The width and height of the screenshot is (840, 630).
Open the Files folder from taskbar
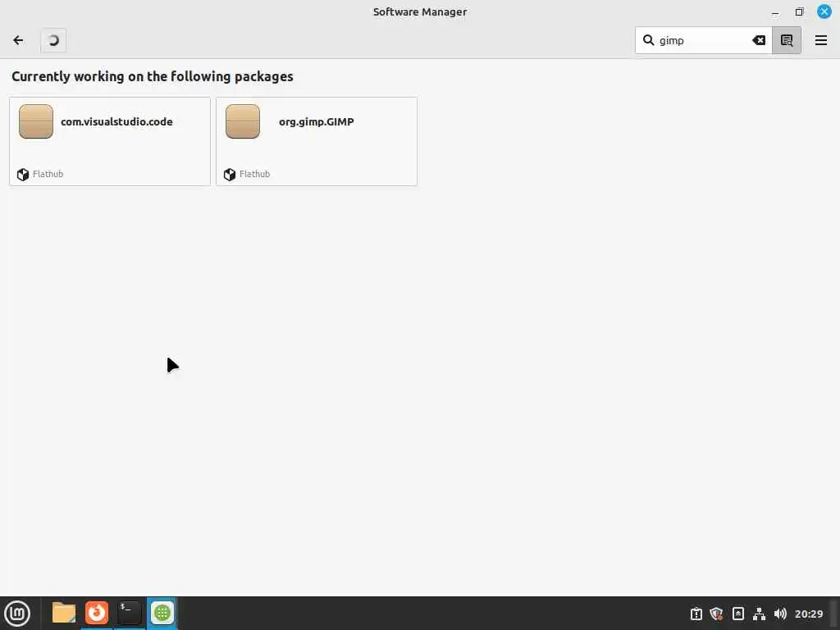click(64, 614)
